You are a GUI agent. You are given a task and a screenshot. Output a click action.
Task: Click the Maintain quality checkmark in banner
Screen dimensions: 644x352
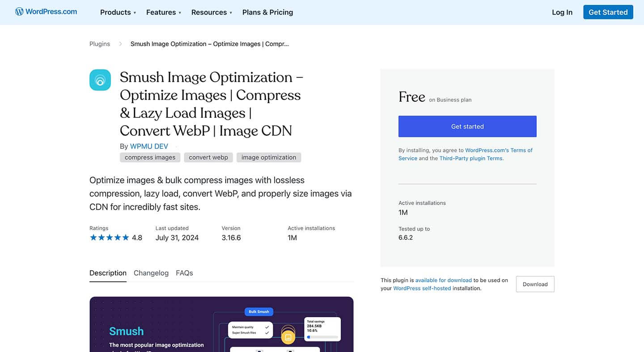pos(267,327)
